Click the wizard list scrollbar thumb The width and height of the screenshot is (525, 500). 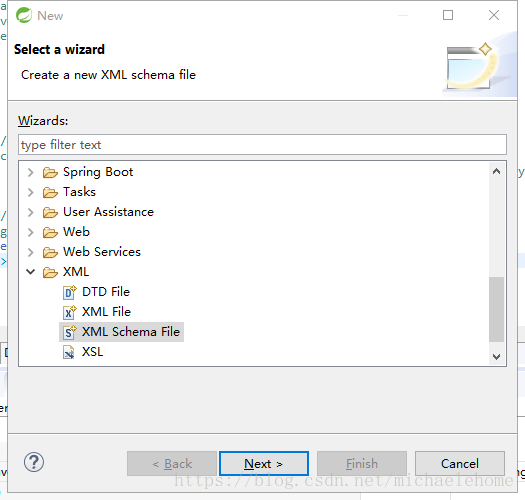point(497,309)
